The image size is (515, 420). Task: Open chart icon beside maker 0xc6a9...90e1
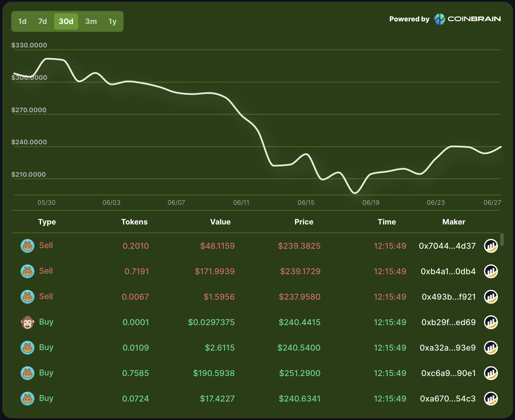491,373
